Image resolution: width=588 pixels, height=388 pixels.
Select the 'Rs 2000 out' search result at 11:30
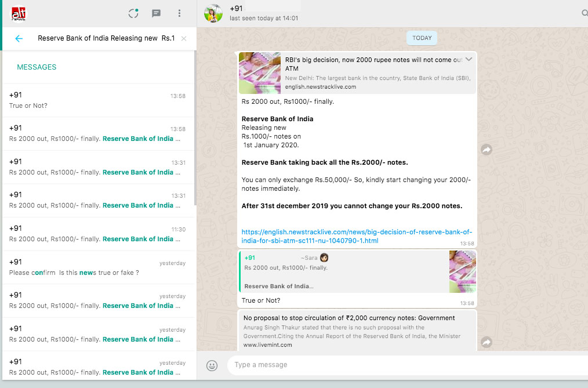point(97,234)
